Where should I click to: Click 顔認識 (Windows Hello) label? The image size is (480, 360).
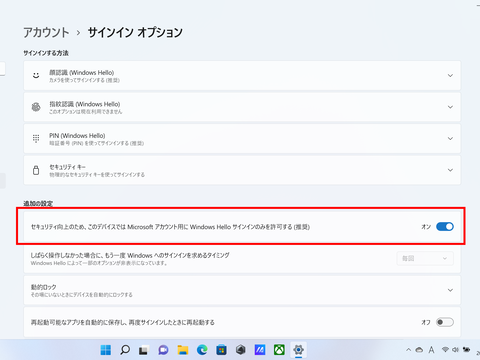pos(82,72)
